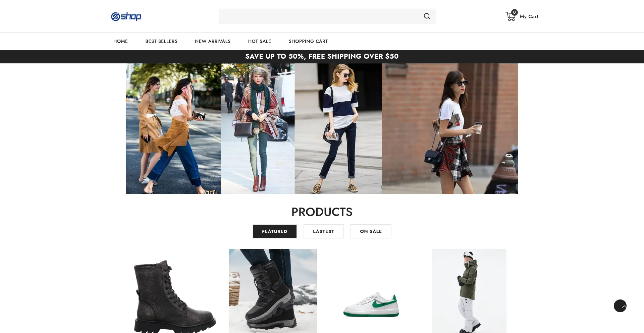Click the cart item count badge
The image size is (644, 333).
point(514,12)
